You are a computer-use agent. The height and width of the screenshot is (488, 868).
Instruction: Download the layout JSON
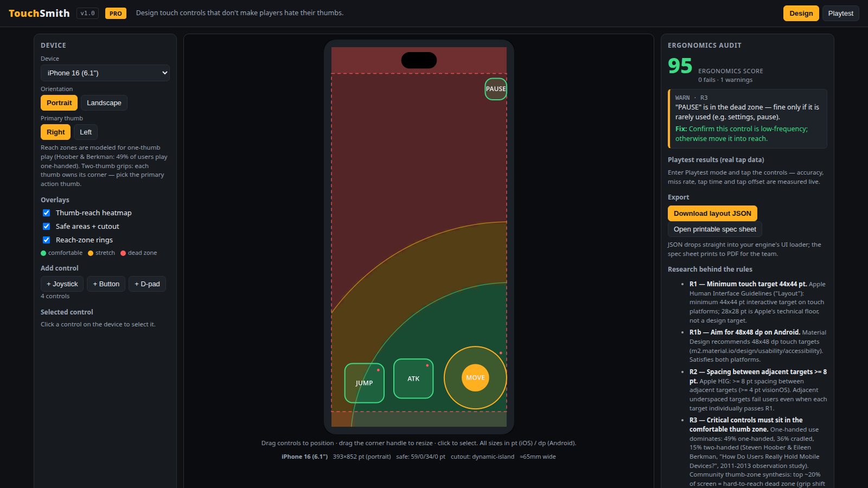point(712,214)
